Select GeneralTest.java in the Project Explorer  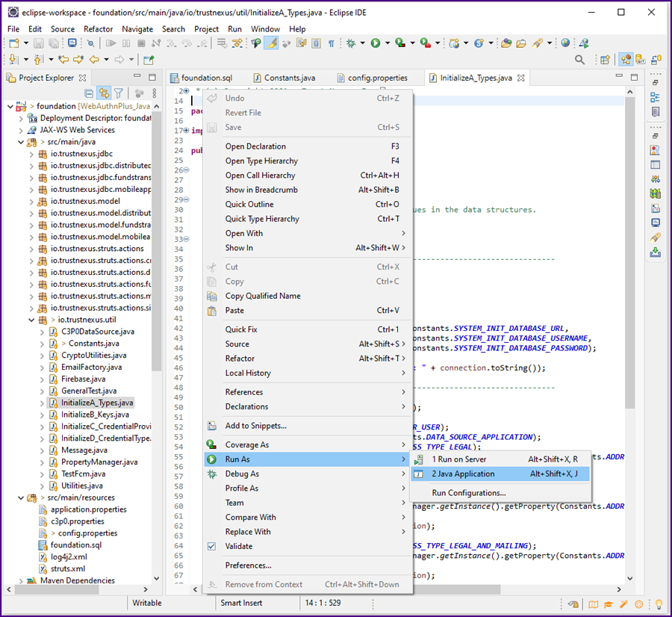tap(89, 391)
